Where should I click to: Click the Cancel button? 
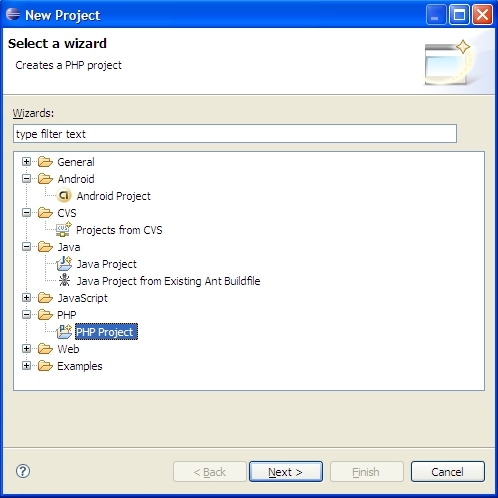[447, 472]
